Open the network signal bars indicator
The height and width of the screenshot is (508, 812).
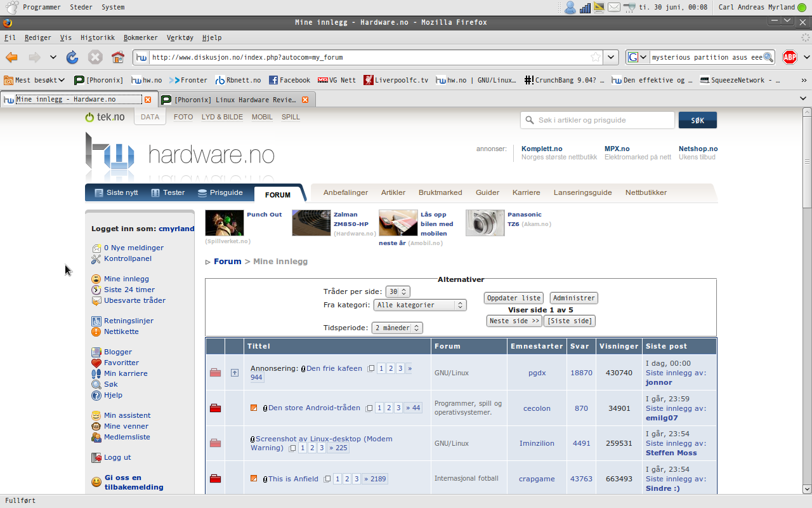coord(585,8)
